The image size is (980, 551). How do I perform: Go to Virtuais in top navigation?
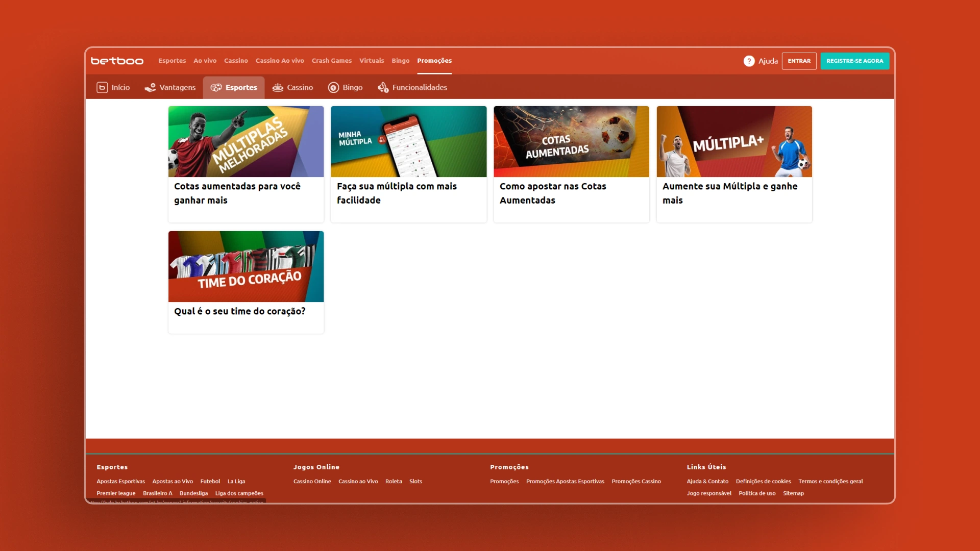(x=371, y=61)
